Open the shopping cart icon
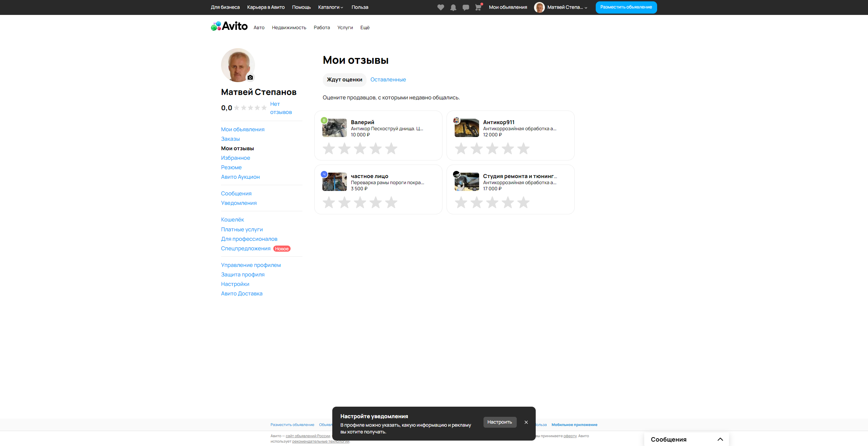Image resolution: width=868 pixels, height=446 pixels. [478, 7]
